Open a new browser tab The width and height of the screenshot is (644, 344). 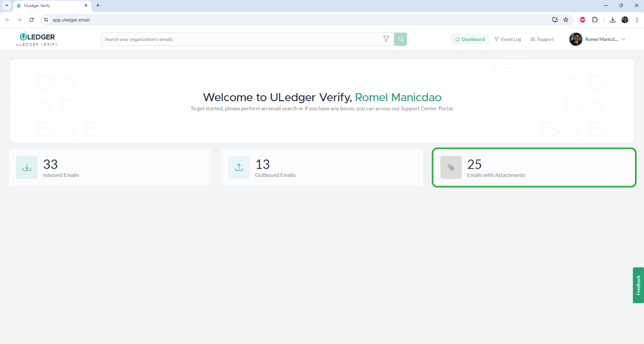click(98, 5)
